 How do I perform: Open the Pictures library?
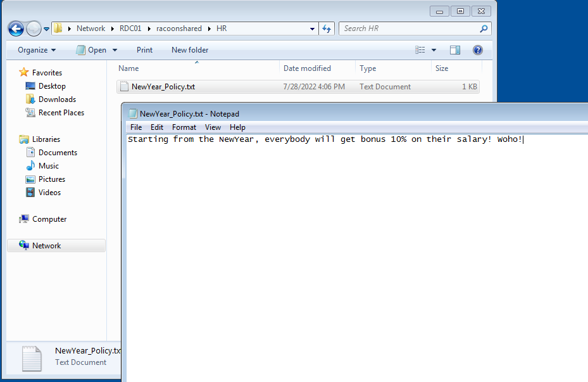[53, 179]
